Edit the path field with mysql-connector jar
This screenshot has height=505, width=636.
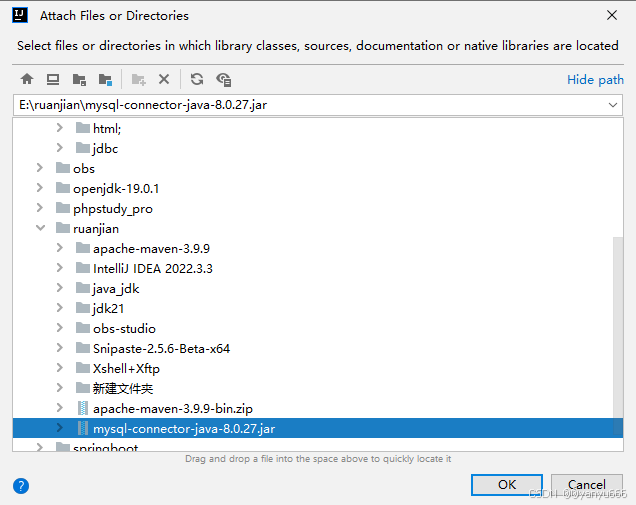coord(318,105)
